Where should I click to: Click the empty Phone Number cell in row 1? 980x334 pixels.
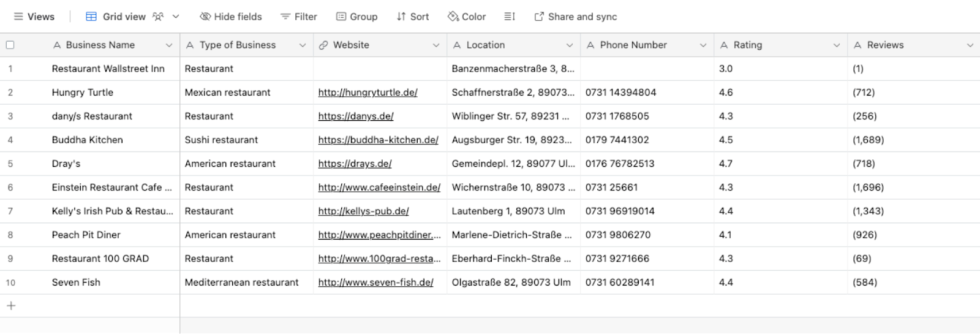[x=647, y=69]
